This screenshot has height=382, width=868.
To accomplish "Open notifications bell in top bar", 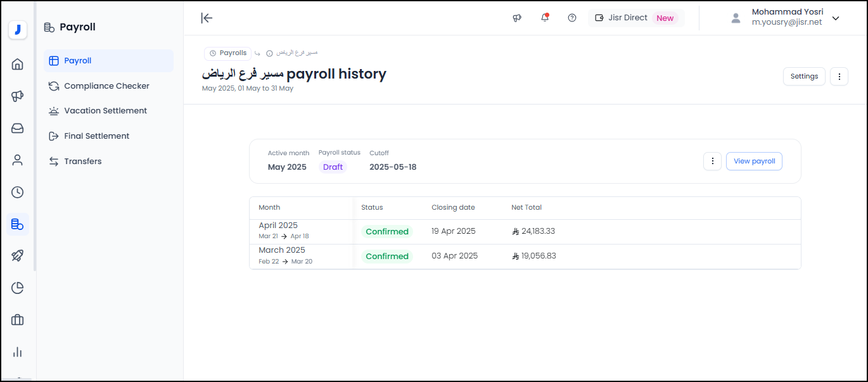I will point(545,18).
